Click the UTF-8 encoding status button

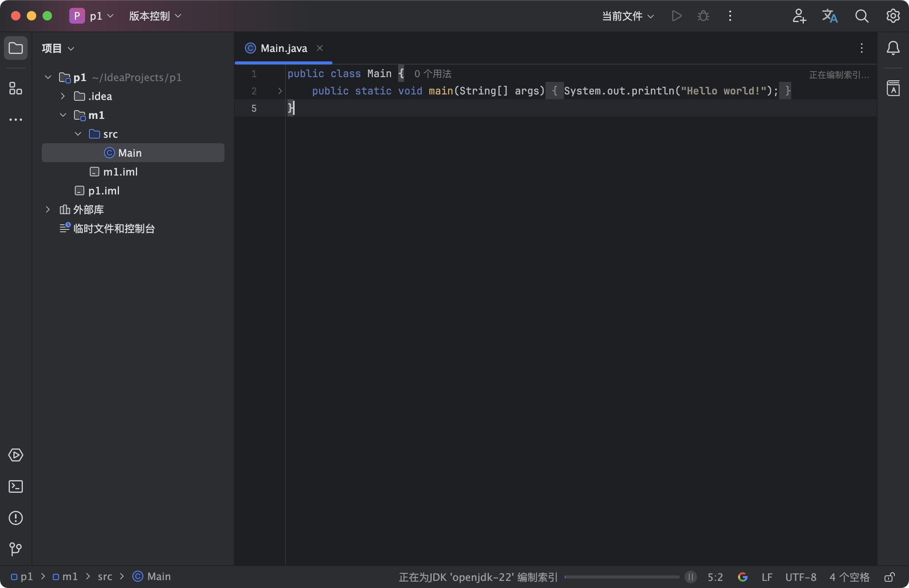800,577
